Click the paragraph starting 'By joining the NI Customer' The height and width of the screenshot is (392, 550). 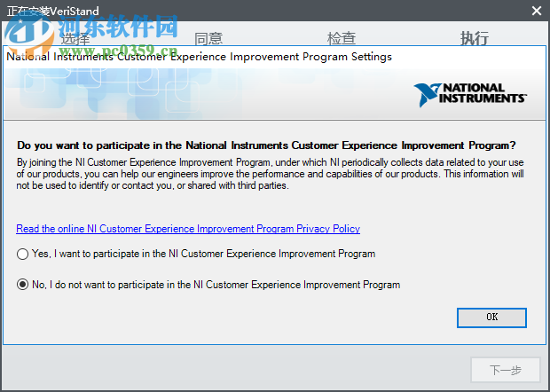270,174
